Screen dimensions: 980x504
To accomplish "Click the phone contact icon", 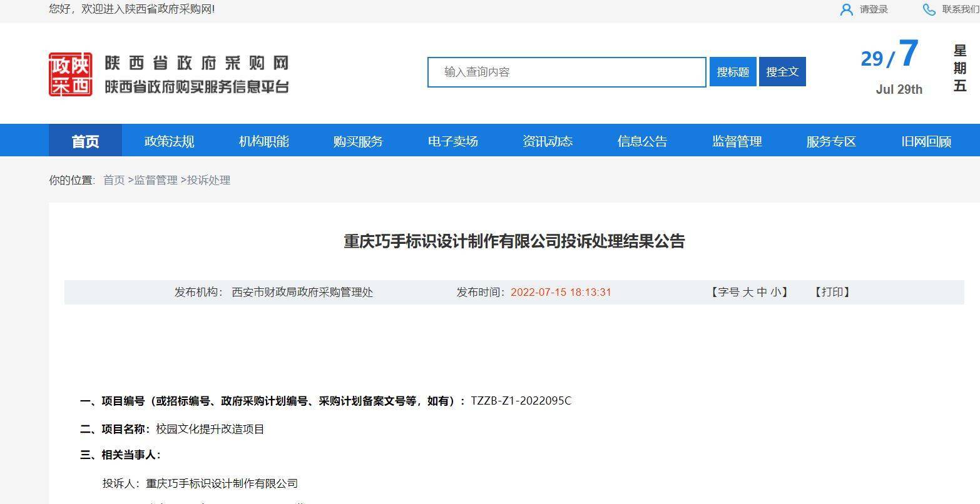I will click(x=929, y=9).
